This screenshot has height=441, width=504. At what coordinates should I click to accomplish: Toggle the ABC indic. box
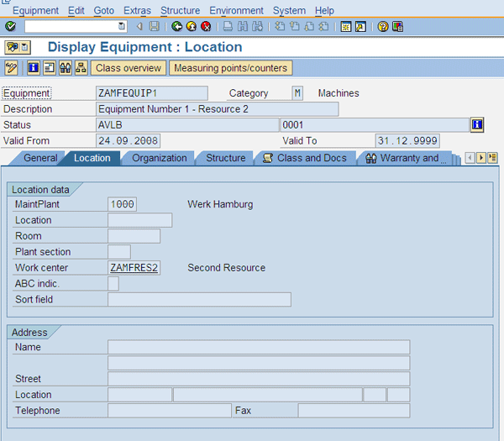tap(113, 284)
